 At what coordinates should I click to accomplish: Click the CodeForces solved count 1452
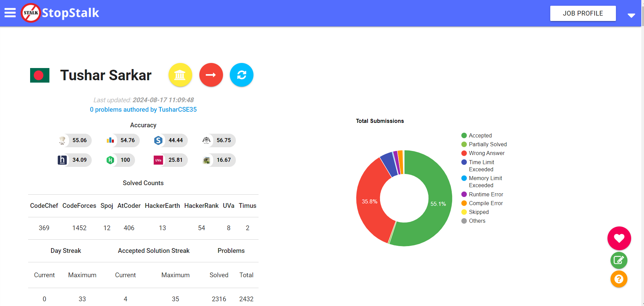79,228
